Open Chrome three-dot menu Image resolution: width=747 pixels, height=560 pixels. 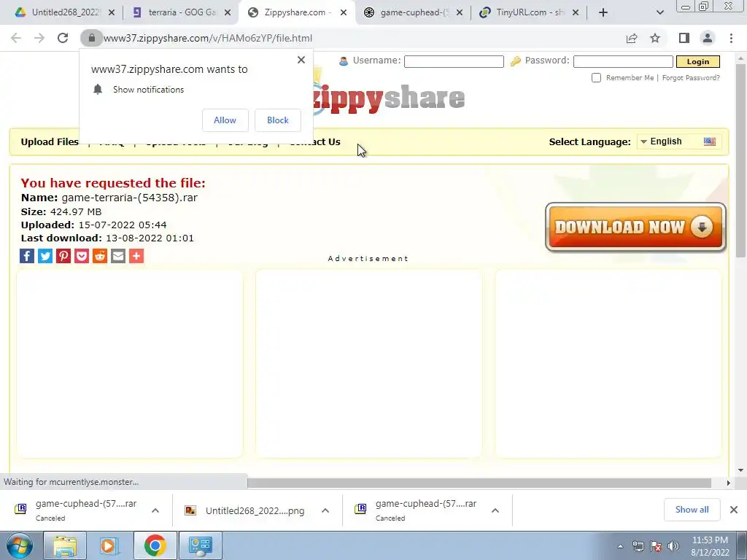point(731,38)
